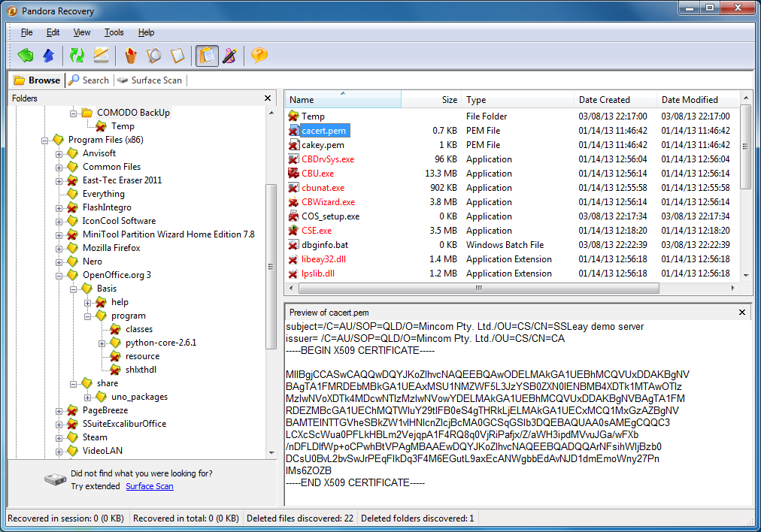The width and height of the screenshot is (761, 532).
Task: Collapse the Program Files (x86) tree node
Action: 46,140
